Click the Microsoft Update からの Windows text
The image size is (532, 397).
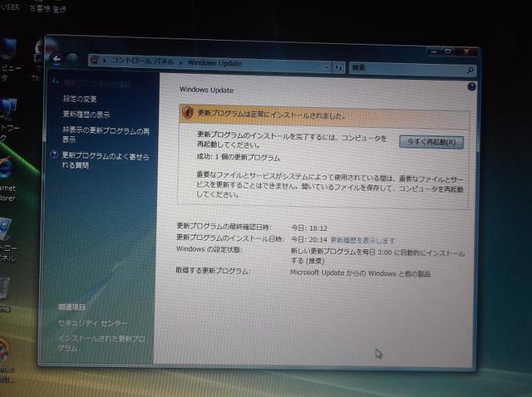coord(360,273)
